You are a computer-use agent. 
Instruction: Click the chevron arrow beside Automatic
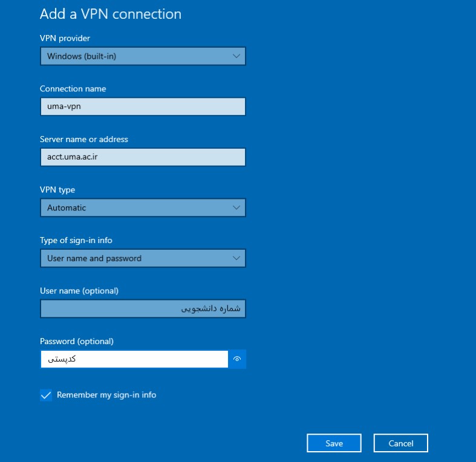[236, 207]
